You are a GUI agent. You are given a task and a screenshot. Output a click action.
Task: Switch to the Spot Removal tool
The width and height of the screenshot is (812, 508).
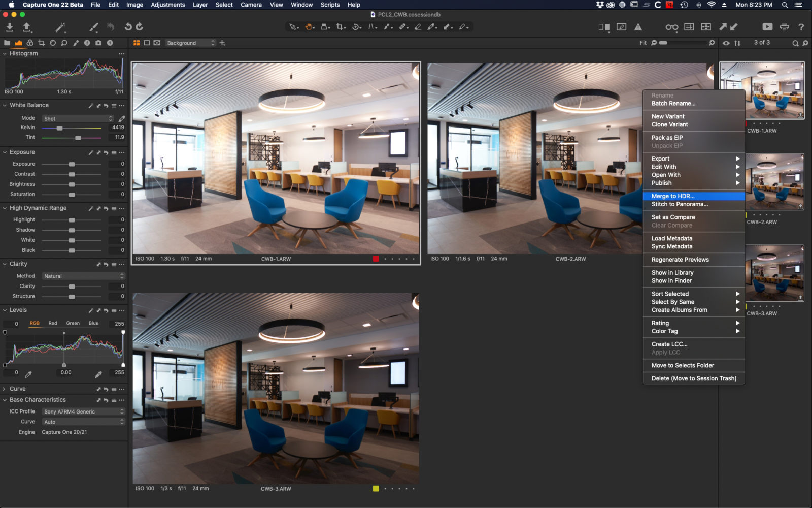click(403, 26)
